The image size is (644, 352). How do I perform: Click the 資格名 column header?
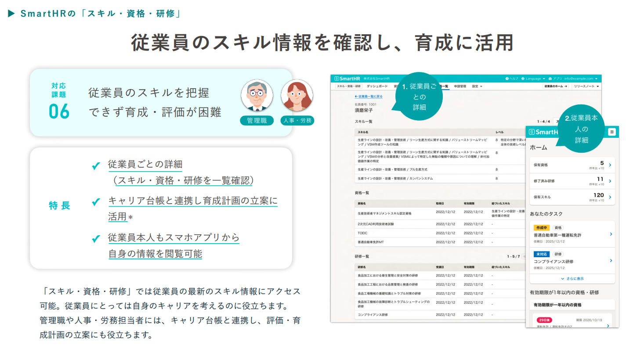pyautogui.click(x=362, y=204)
